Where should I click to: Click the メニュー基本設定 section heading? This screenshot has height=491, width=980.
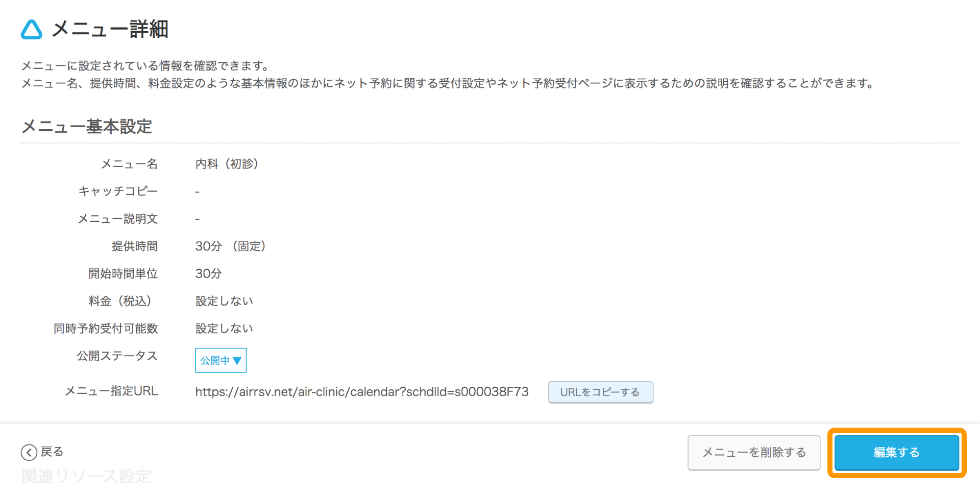pyautogui.click(x=87, y=126)
